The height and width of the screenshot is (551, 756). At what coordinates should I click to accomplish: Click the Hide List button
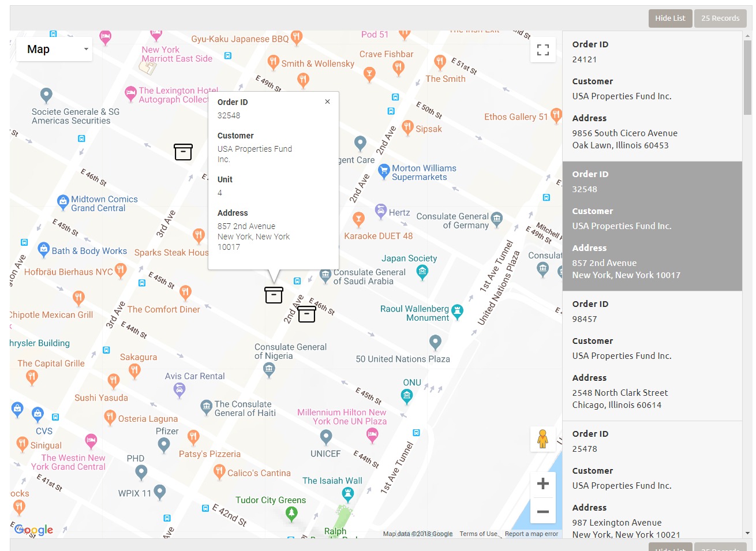(670, 18)
